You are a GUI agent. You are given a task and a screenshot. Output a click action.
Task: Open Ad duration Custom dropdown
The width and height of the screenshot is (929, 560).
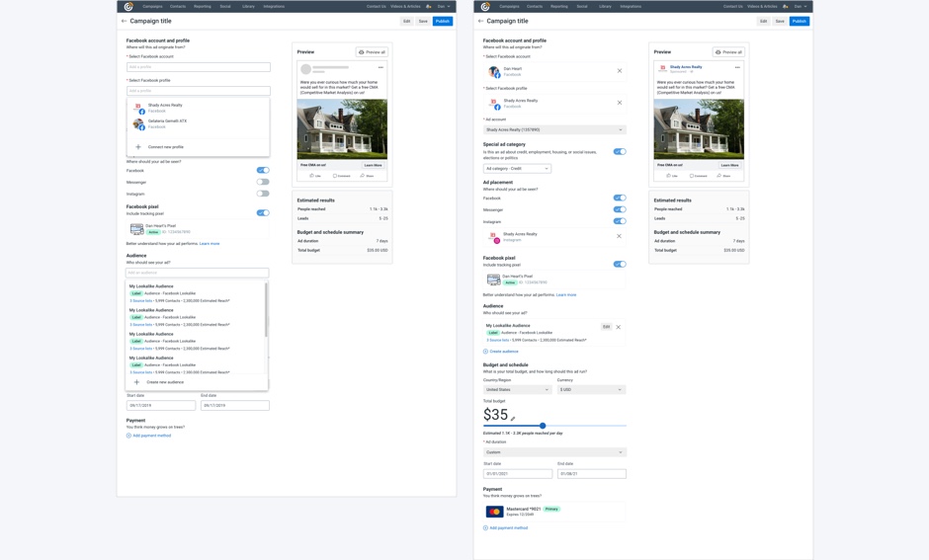[x=554, y=452]
